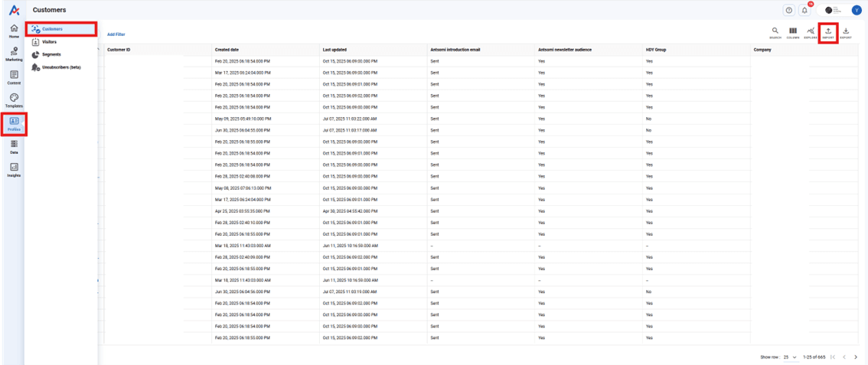Open the Search tool above the table
Image resolution: width=868 pixels, height=365 pixels.
pyautogui.click(x=775, y=32)
